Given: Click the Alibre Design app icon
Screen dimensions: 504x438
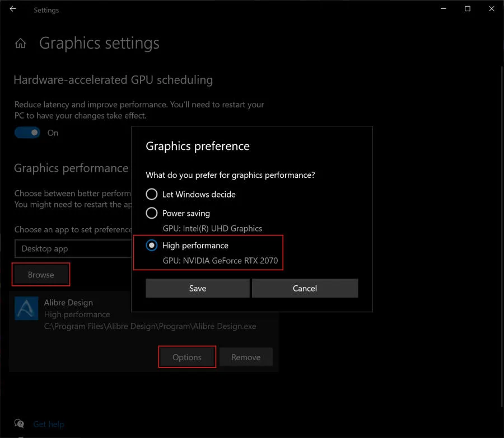Looking at the screenshot, I should (x=26, y=308).
